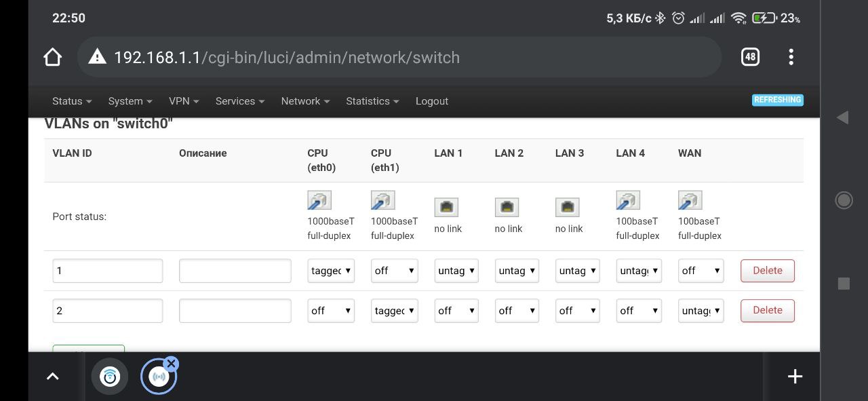Click the WAN port status icon

(x=690, y=200)
